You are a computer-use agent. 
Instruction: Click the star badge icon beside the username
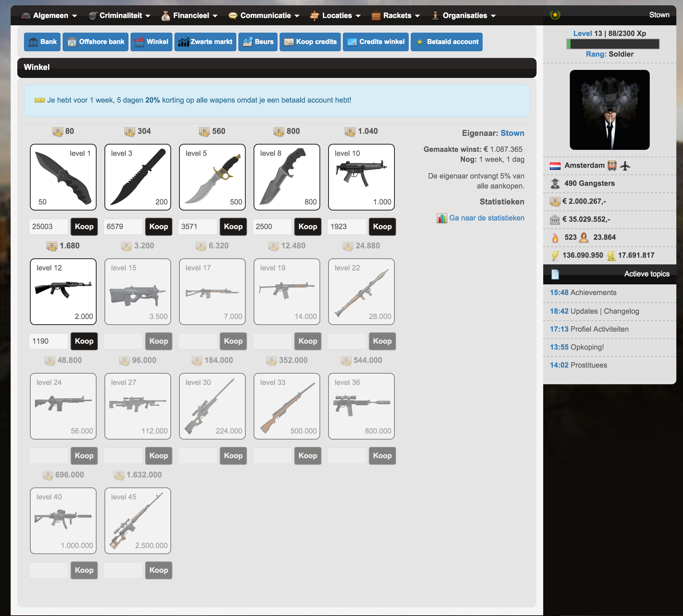point(555,15)
